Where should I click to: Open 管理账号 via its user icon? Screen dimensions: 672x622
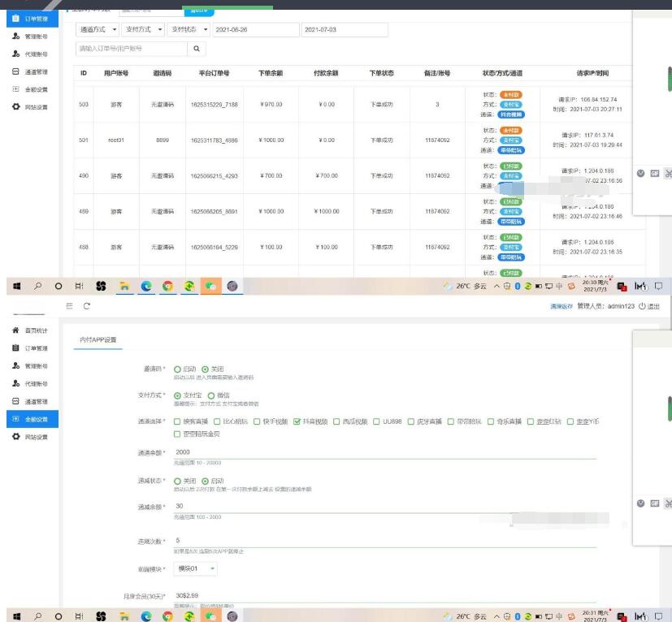coord(15,365)
